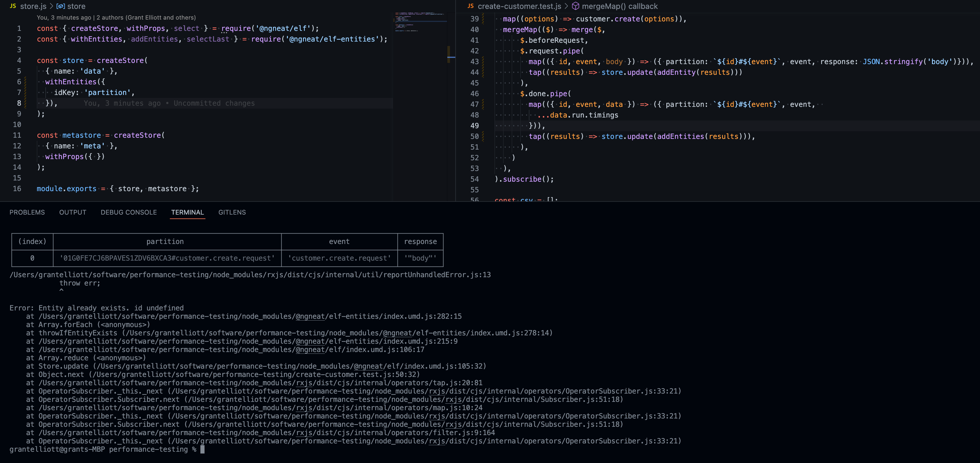Click the TERMINAL panel tab
The image size is (980, 463).
[187, 212]
